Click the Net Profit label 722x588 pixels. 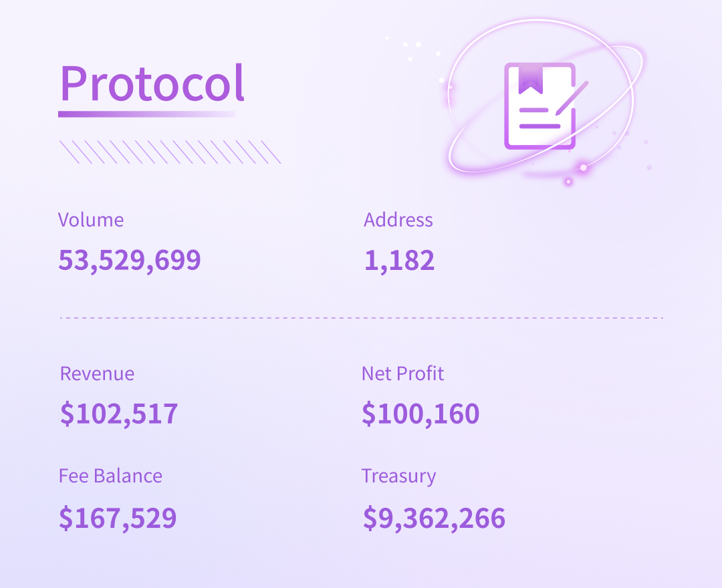coord(402,374)
